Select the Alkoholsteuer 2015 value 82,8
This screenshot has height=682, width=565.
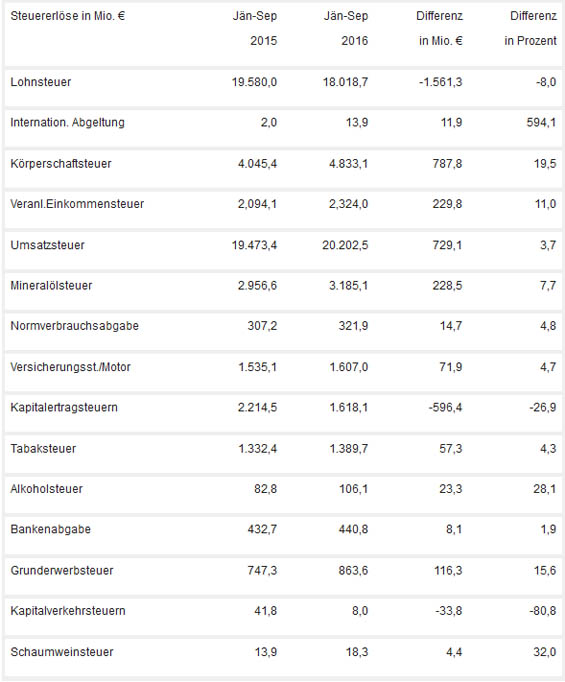(265, 489)
